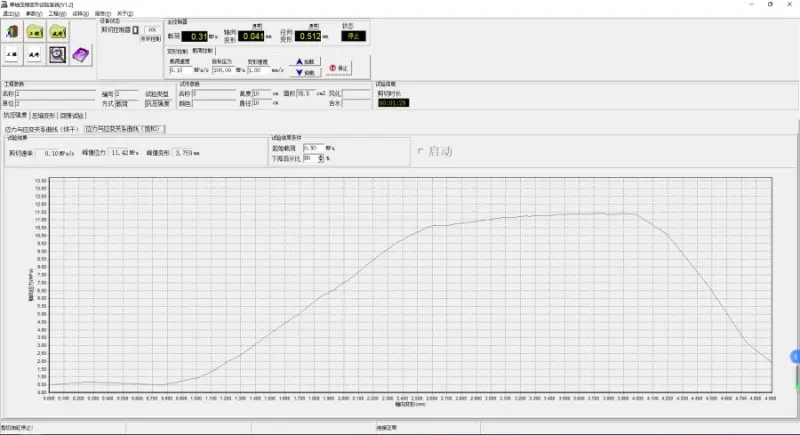
Task: Click the 含水 moisture input field
Action: (356, 104)
